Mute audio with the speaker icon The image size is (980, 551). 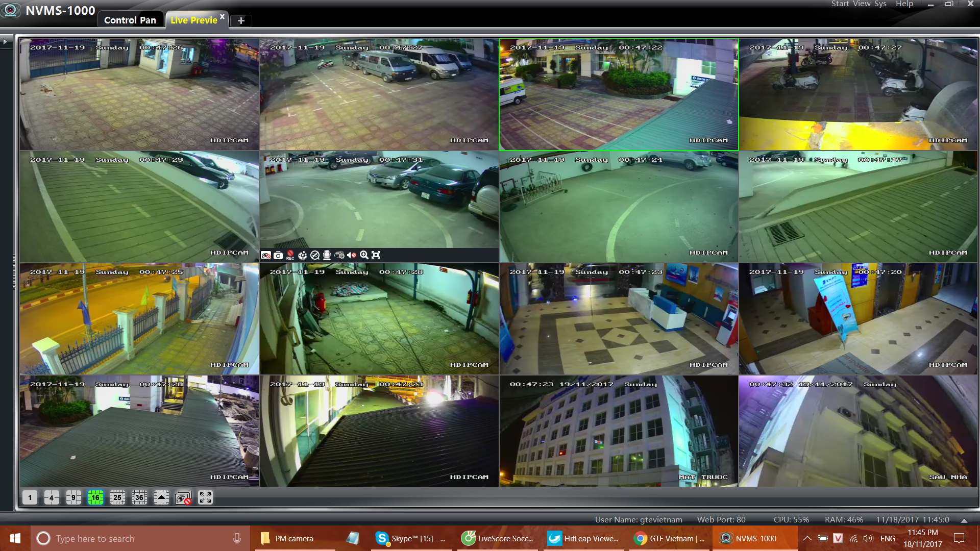pyautogui.click(x=352, y=255)
